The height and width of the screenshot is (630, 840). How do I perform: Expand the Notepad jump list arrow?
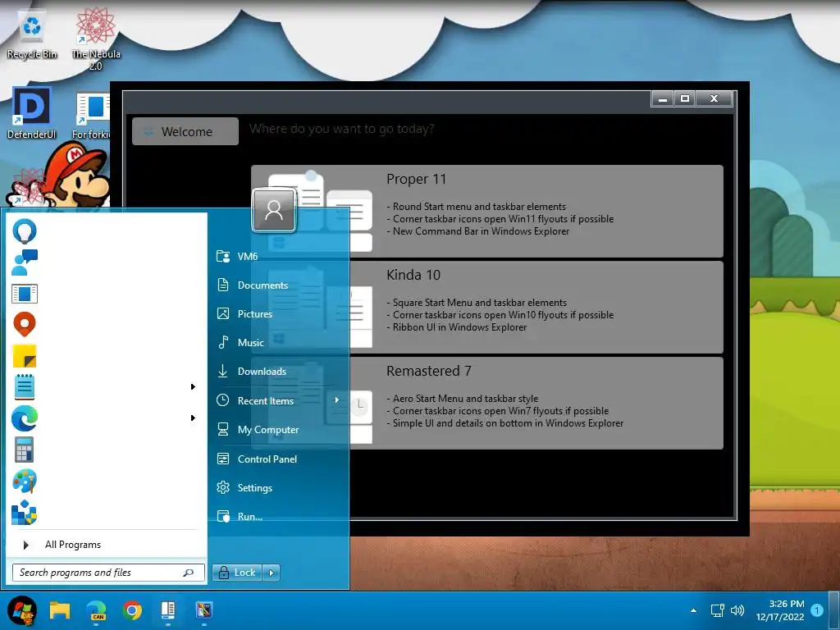point(193,387)
